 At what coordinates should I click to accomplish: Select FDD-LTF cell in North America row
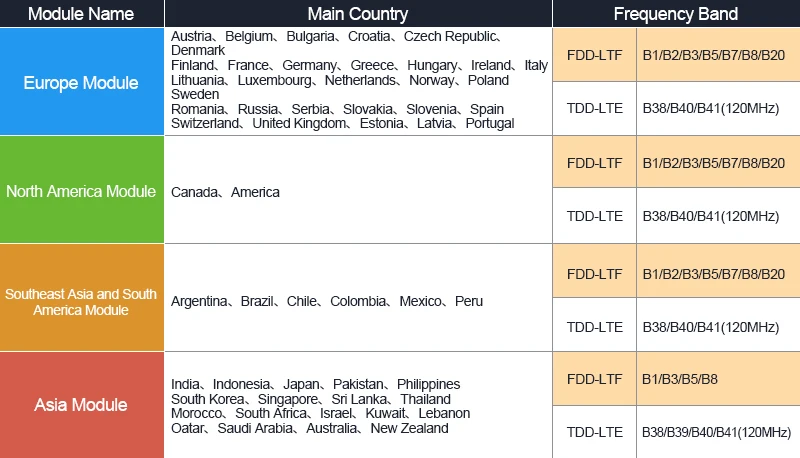pyautogui.click(x=594, y=162)
